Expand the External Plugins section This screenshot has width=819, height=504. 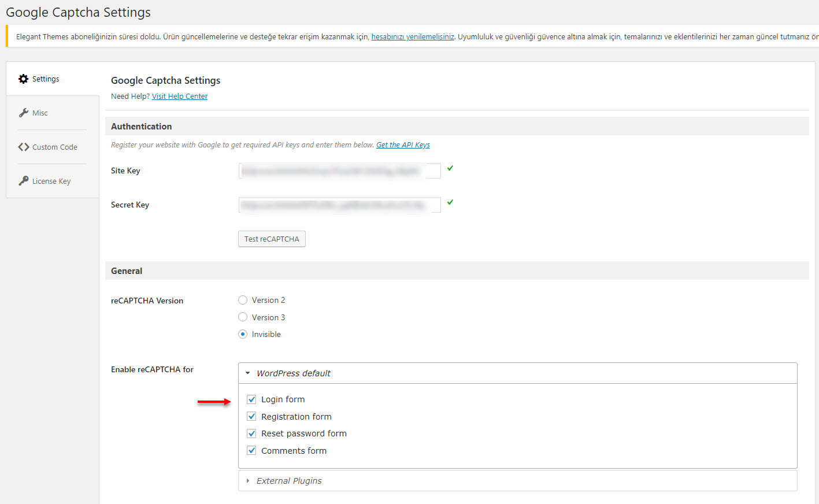517,481
